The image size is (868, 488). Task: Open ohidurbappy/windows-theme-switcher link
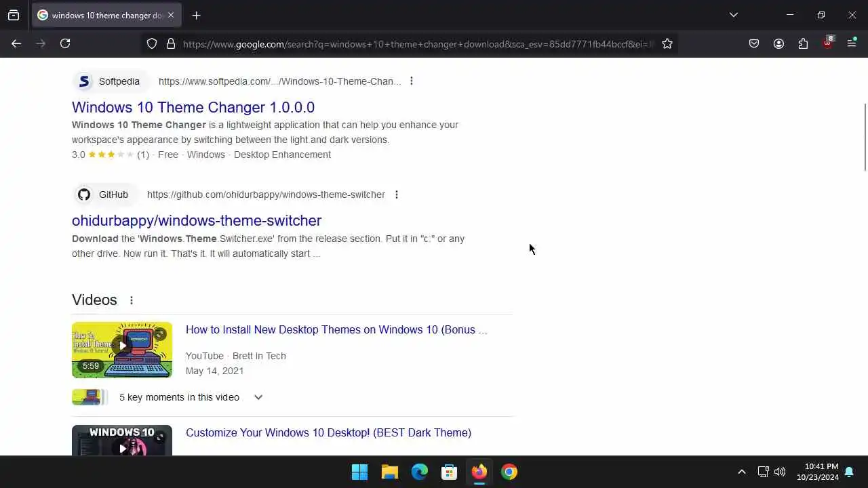click(197, 220)
